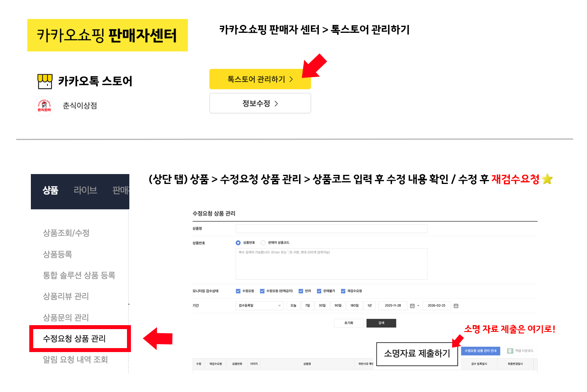Toggle the 수정요청 (판매금지) checkbox

coord(262,291)
